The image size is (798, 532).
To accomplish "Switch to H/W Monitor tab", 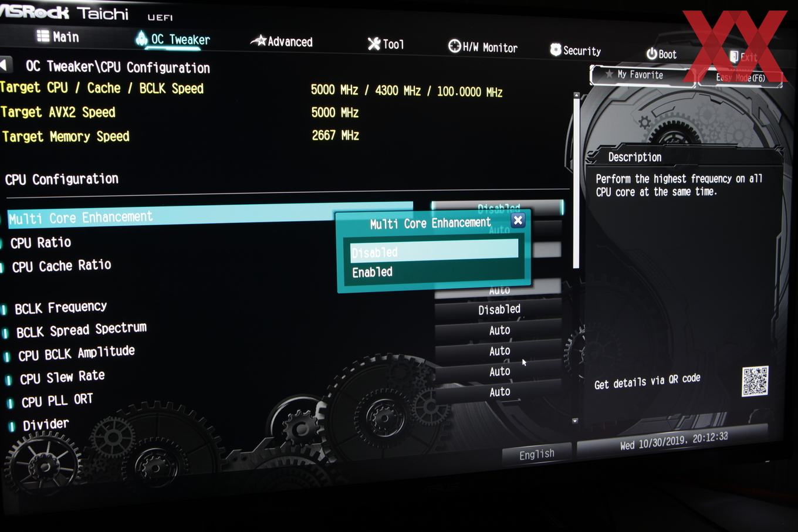I will (x=482, y=47).
